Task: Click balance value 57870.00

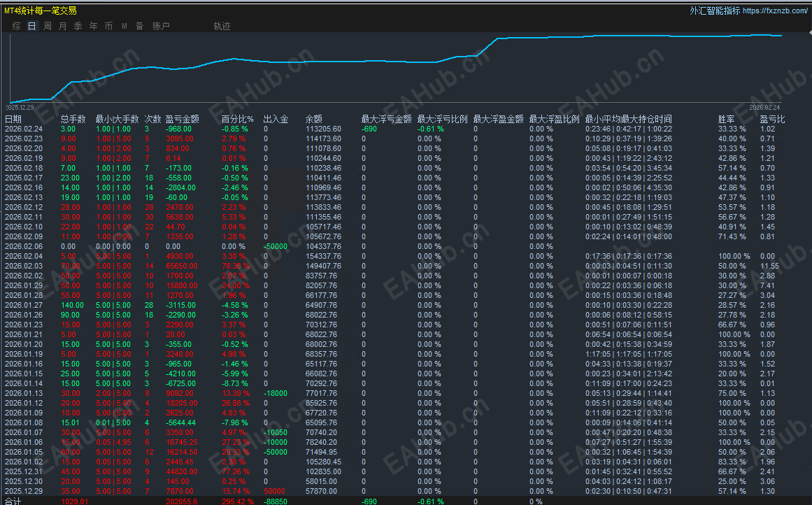Action: pyautogui.click(x=321, y=492)
